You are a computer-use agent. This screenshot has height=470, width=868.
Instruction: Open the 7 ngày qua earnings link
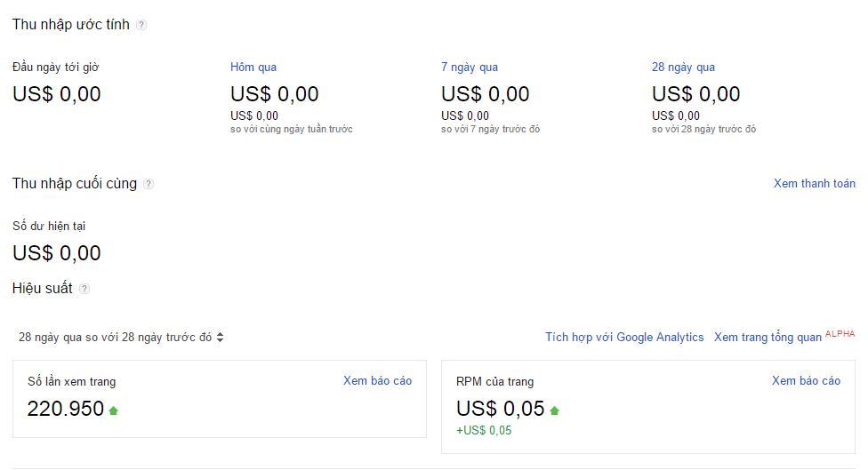coord(470,68)
